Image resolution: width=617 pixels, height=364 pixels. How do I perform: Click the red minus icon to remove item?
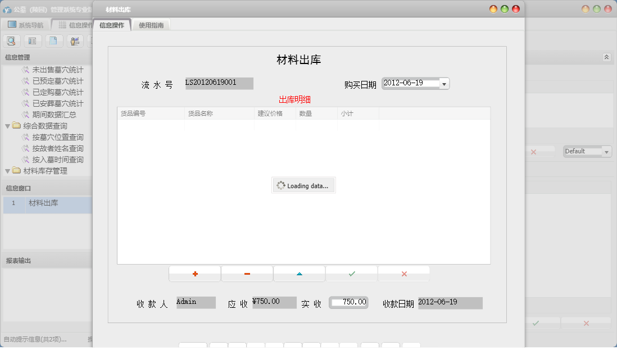point(247,274)
